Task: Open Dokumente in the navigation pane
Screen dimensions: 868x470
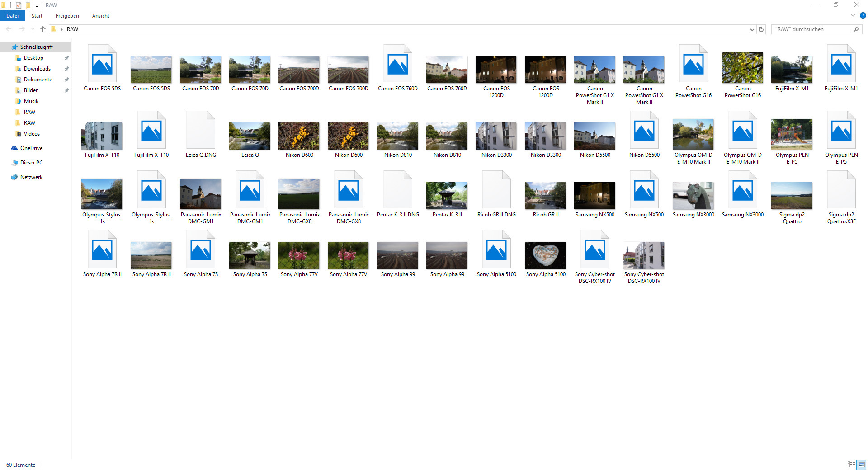Action: click(x=38, y=80)
